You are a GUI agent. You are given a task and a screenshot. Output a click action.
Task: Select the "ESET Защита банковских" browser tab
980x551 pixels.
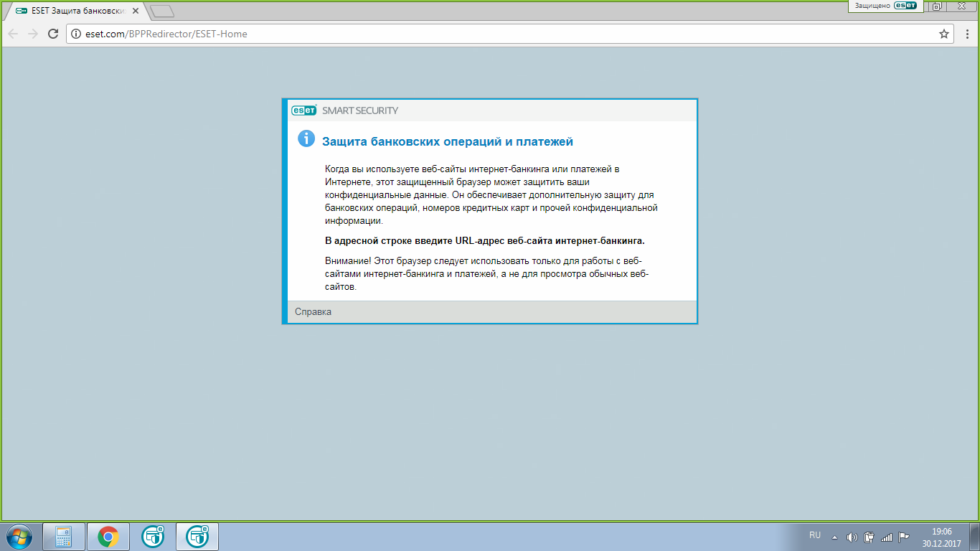77,11
